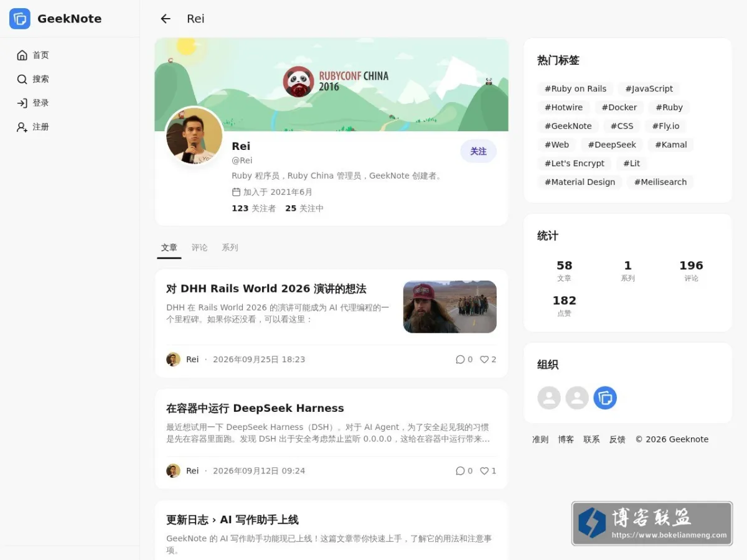Select the #Fly.io tag

click(x=666, y=126)
